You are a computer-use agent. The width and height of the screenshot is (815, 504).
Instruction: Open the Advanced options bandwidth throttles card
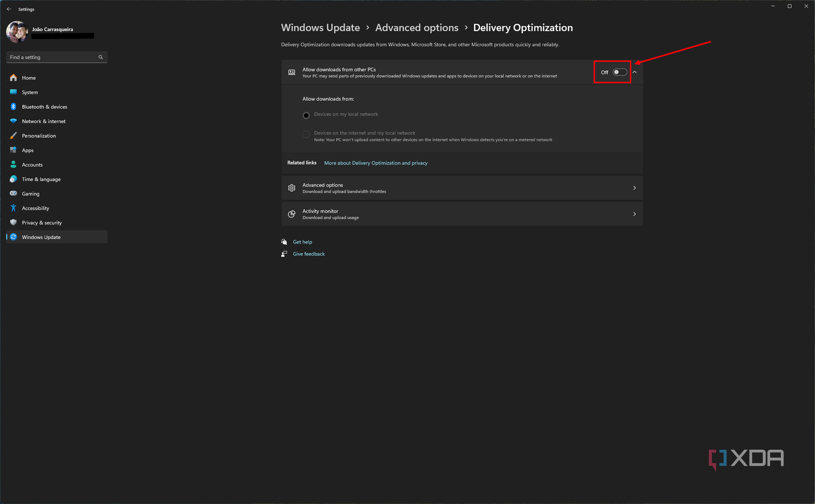click(x=462, y=188)
